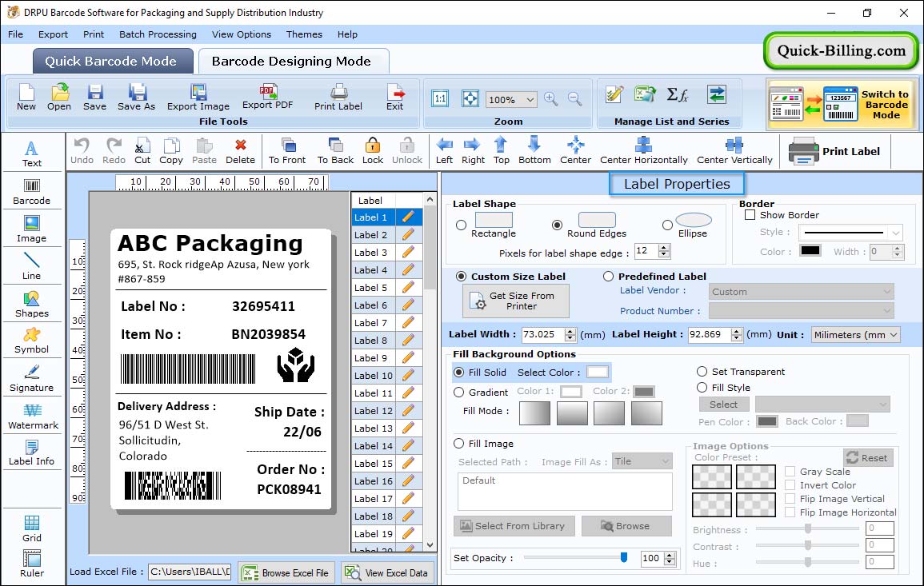The height and width of the screenshot is (586, 924).
Task: Open the Batch Processing menu
Action: (x=158, y=34)
